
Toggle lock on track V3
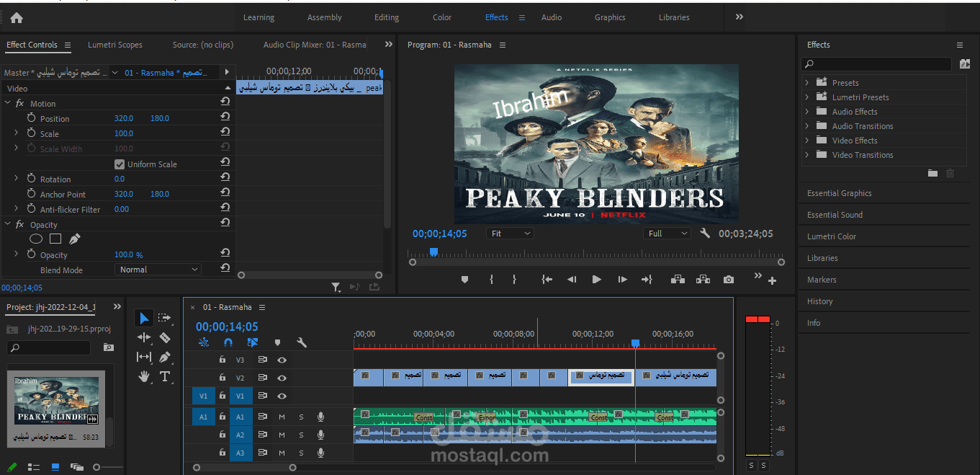[222, 360]
